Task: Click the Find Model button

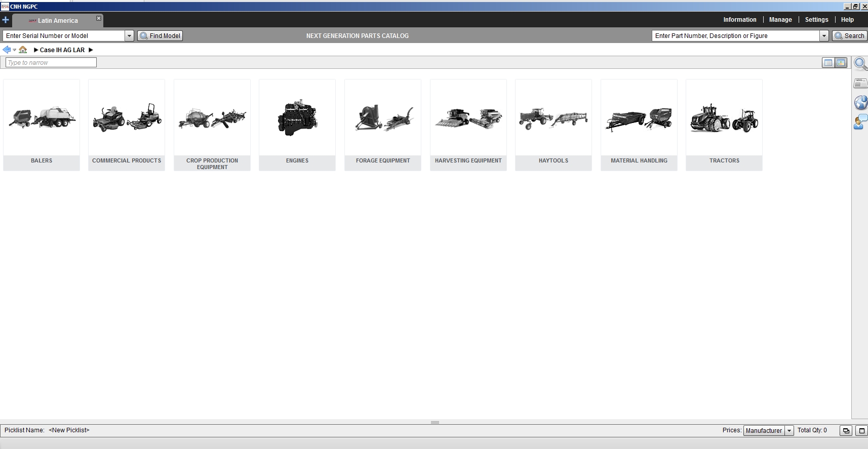Action: (x=160, y=36)
